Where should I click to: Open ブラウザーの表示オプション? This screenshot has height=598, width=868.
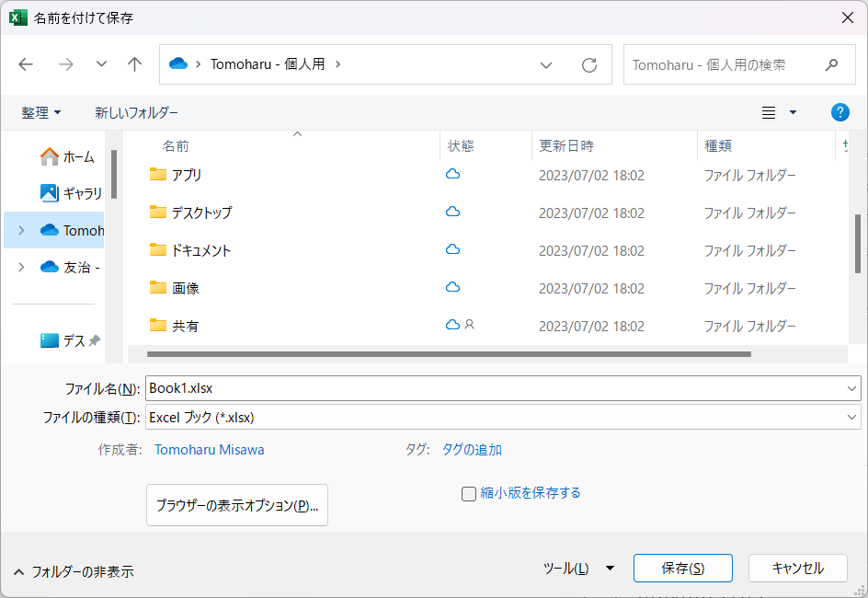point(237,505)
